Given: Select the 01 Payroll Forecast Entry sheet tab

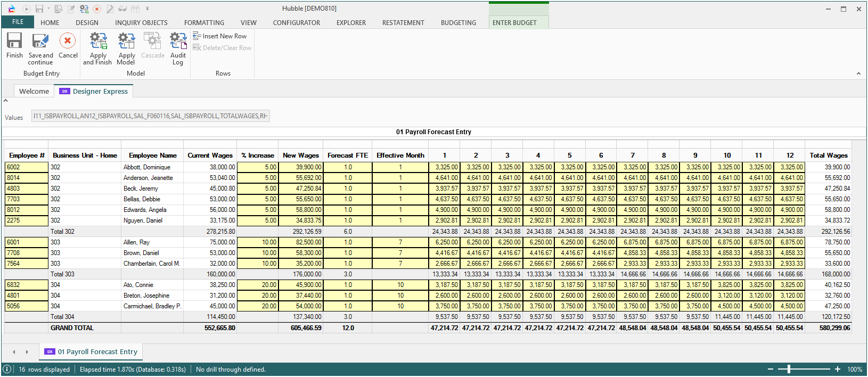Looking at the screenshot, I should [92, 352].
